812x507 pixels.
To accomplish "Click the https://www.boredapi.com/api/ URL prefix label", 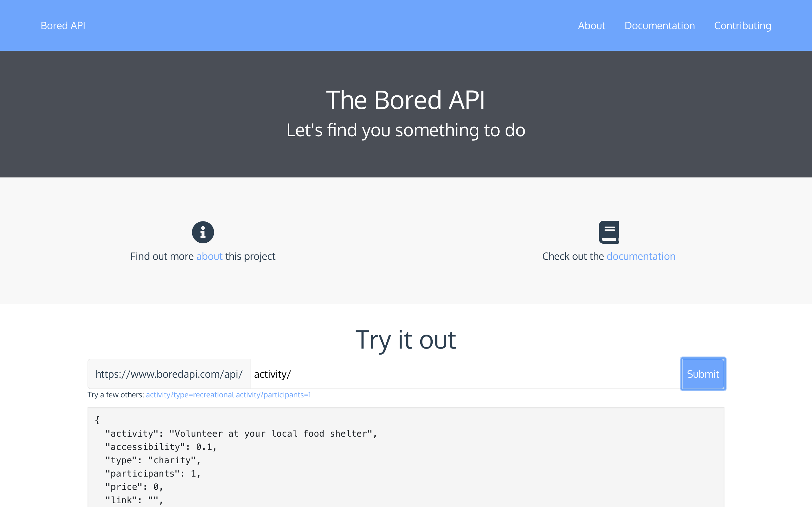I will [x=169, y=374].
